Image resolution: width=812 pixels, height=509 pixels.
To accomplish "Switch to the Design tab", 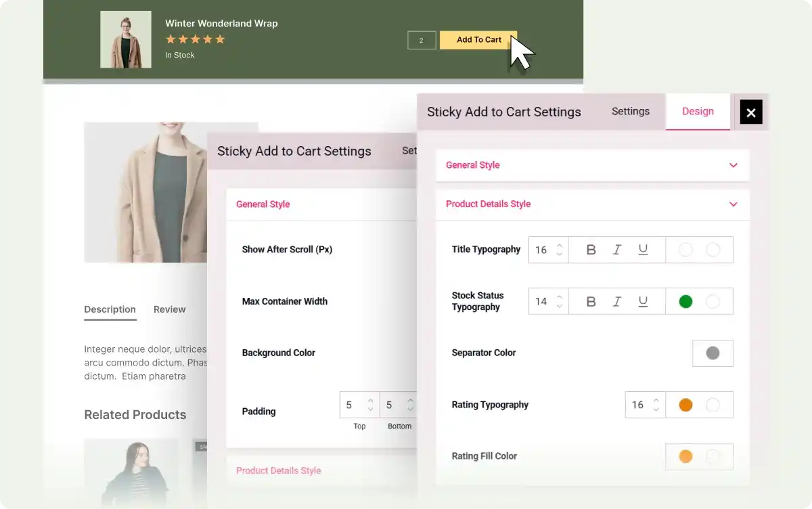I will pyautogui.click(x=698, y=112).
